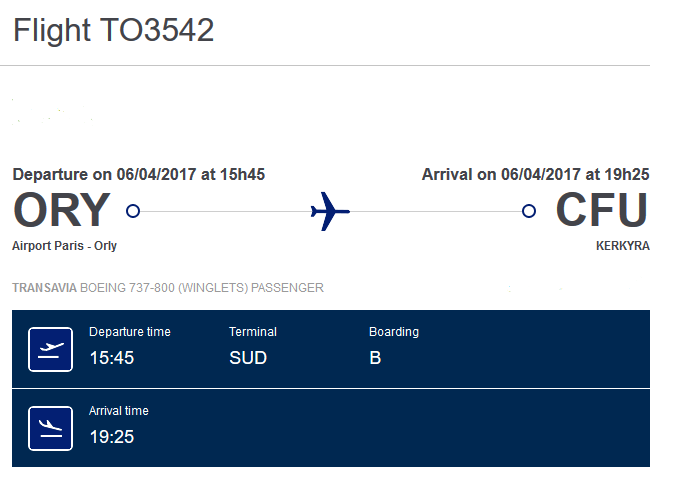Screen dimensions: 675x480
Task: Click the ORY airport code
Action: 62,210
